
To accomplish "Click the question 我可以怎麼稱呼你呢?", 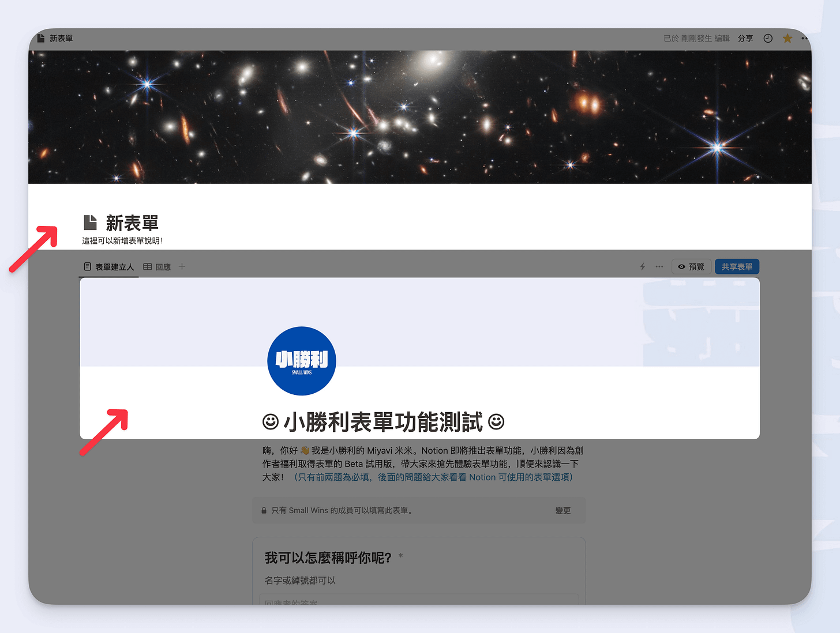I will coord(328,557).
